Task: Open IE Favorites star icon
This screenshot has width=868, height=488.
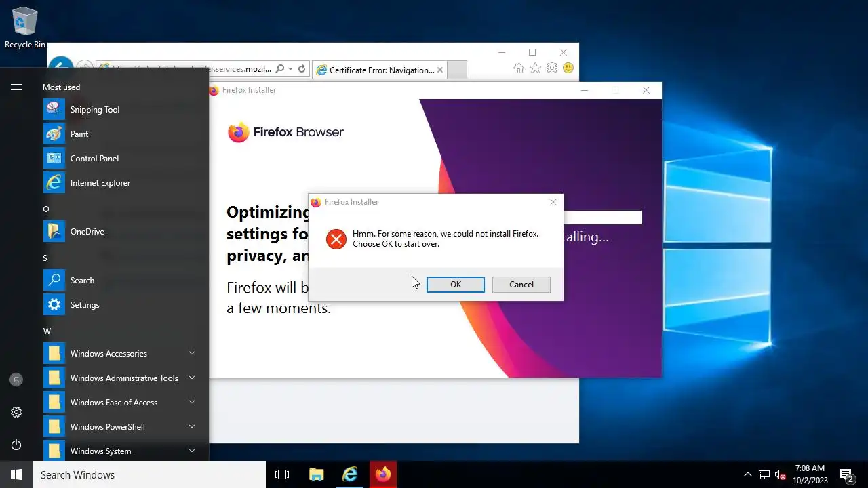Action: point(535,68)
